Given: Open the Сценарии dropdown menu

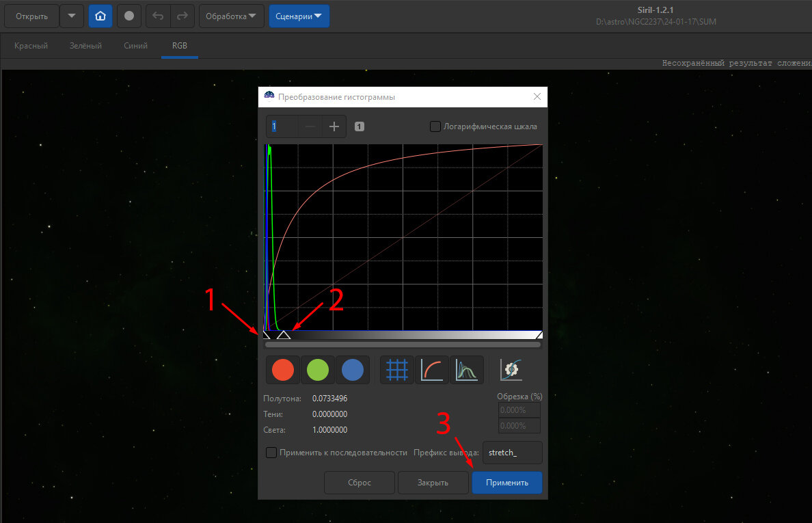Looking at the screenshot, I should (x=299, y=16).
